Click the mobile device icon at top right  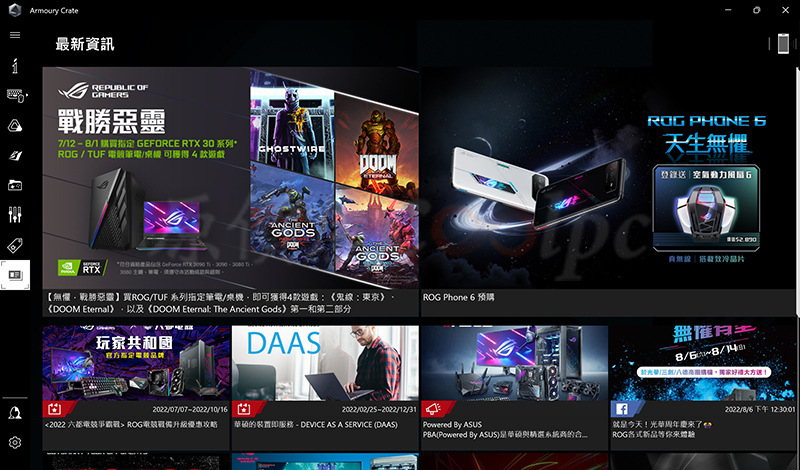coord(783,43)
